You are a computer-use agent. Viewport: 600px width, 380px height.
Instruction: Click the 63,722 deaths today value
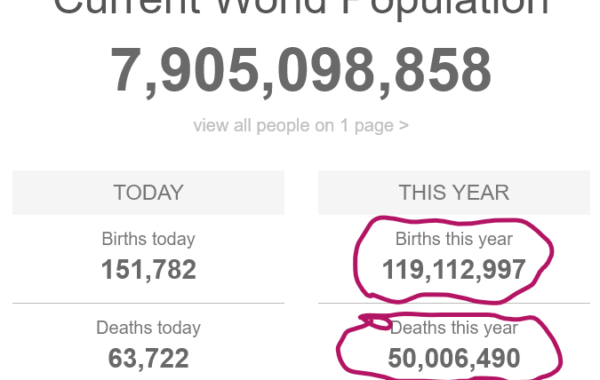click(148, 359)
